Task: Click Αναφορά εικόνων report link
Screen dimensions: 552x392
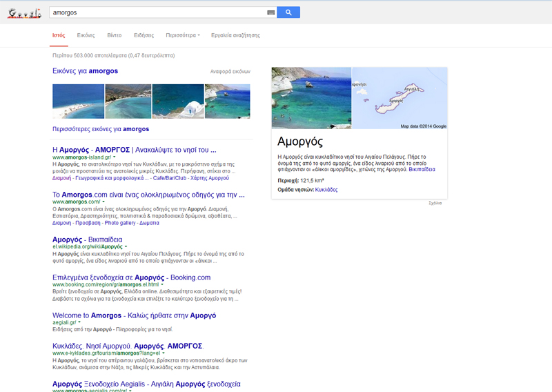Action: [x=230, y=72]
